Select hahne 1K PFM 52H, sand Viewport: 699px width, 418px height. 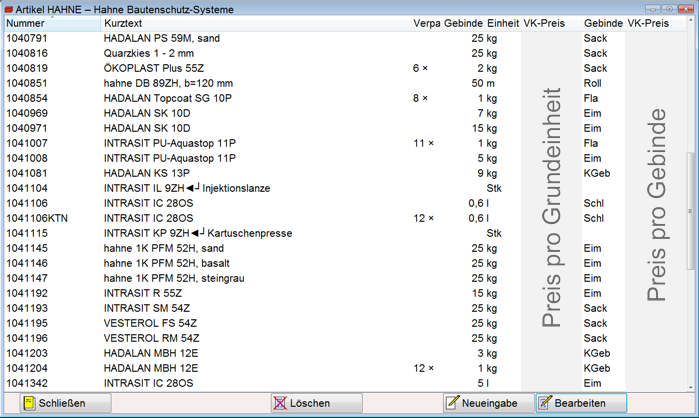[345, 248]
